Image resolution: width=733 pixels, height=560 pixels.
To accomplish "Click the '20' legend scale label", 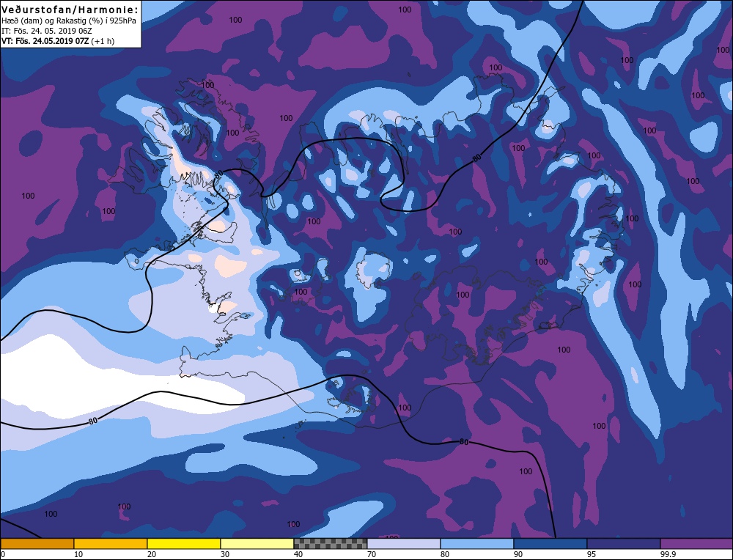I will pos(152,554).
